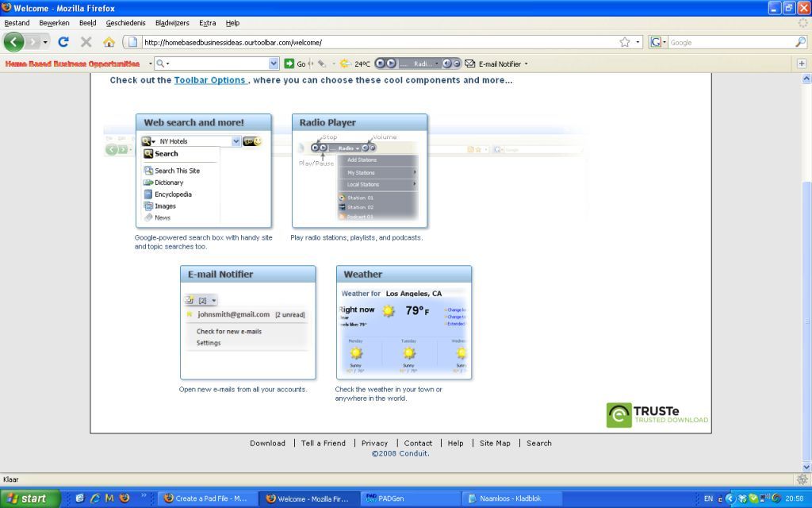Click the URL address field

[x=379, y=43]
